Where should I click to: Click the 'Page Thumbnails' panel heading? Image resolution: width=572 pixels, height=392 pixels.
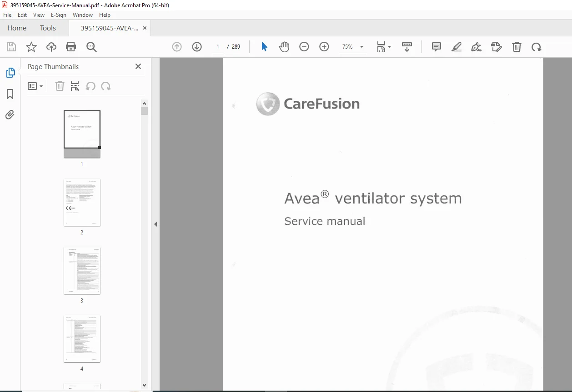pos(53,66)
